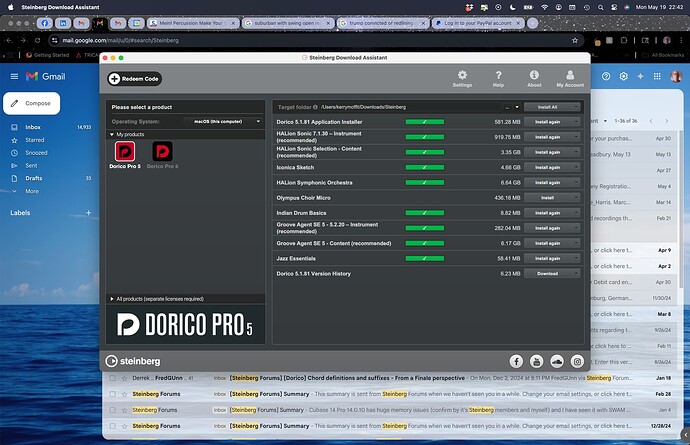Image resolution: width=690 pixels, height=445 pixels.
Task: Open My Account in Download Assistant
Action: coord(570,79)
